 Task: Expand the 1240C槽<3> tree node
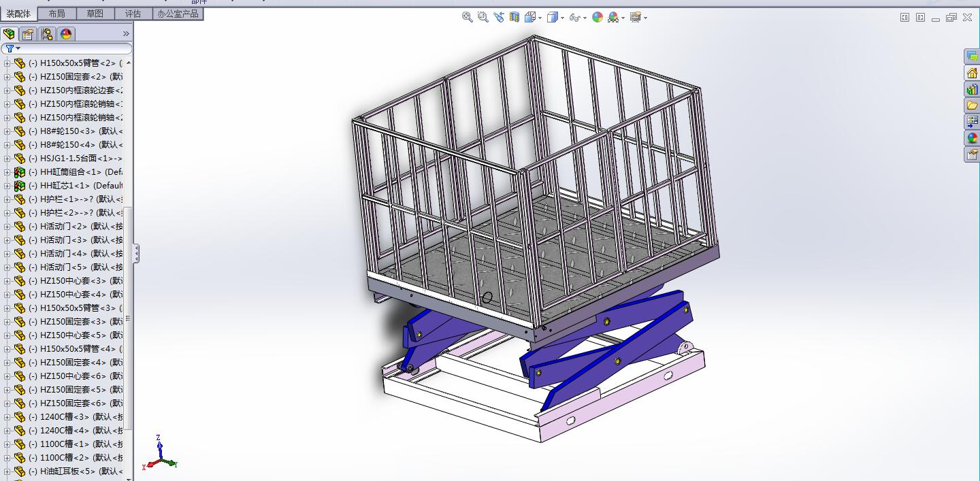[x=7, y=417]
